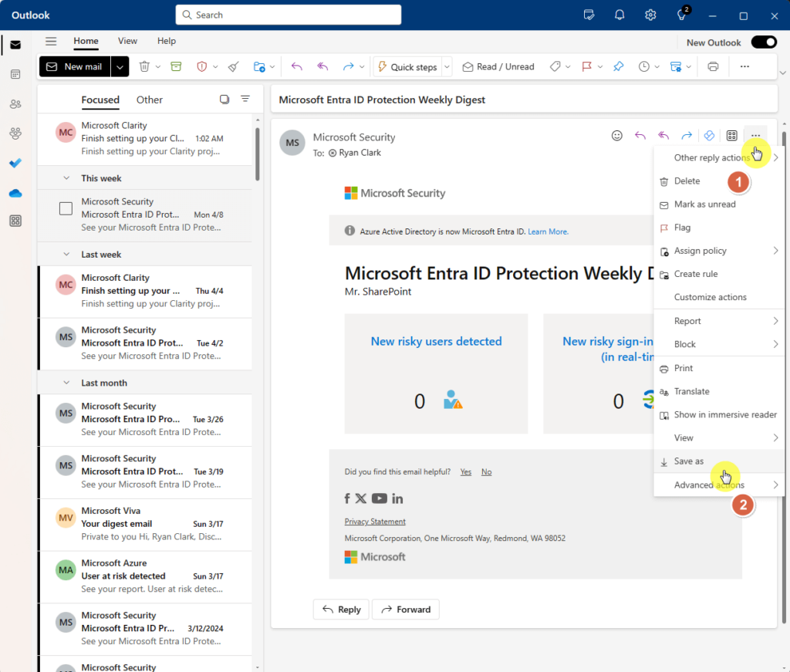Image resolution: width=790 pixels, height=672 pixels.
Task: Select the View ribbon tab
Action: (x=127, y=41)
